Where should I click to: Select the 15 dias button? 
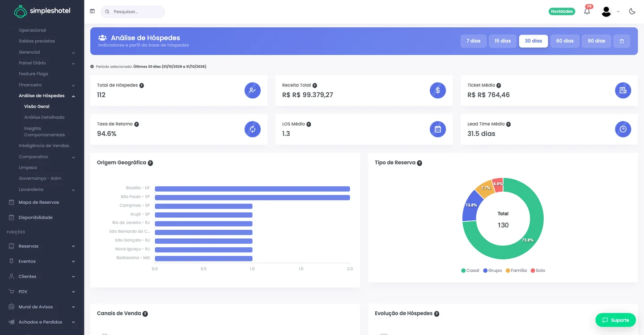(x=503, y=41)
